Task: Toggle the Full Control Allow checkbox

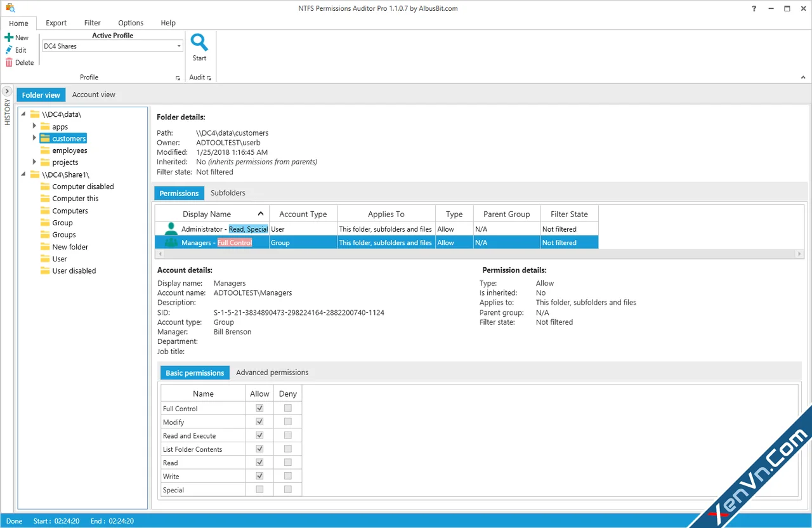Action: tap(259, 408)
